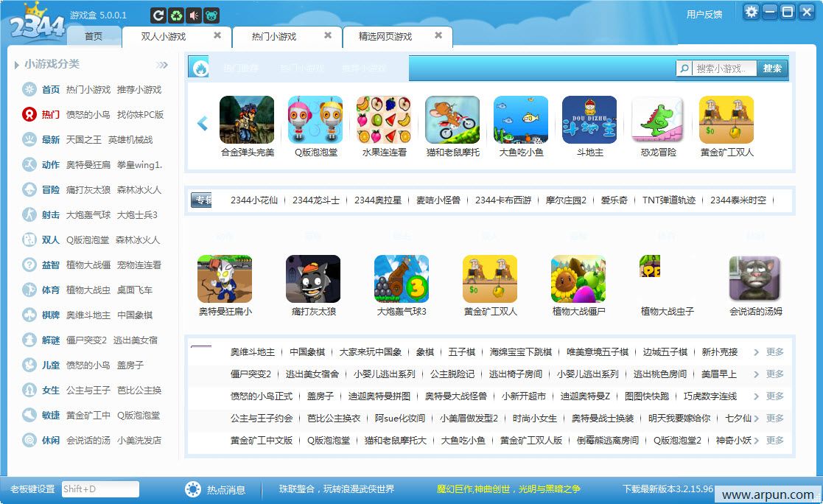
Task: Click the 益智 category question icon
Action: tap(29, 265)
